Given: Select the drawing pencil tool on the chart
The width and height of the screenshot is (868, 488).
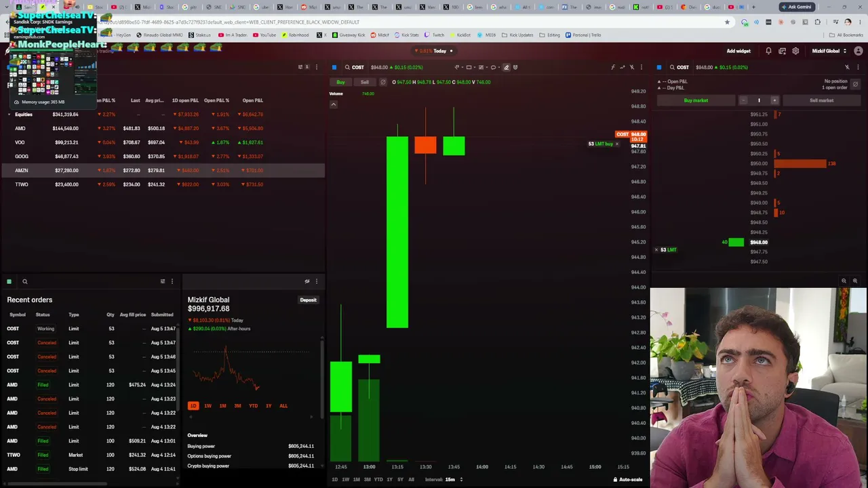Looking at the screenshot, I should (506, 67).
